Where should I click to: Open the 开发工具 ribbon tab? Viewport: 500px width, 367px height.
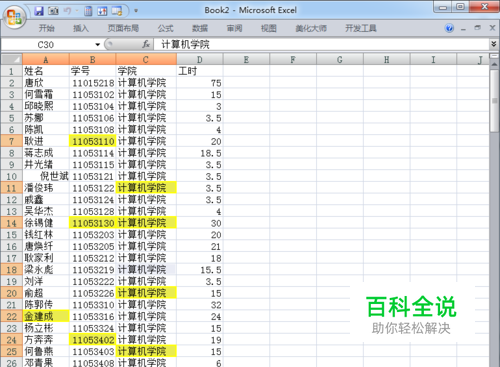(x=361, y=28)
